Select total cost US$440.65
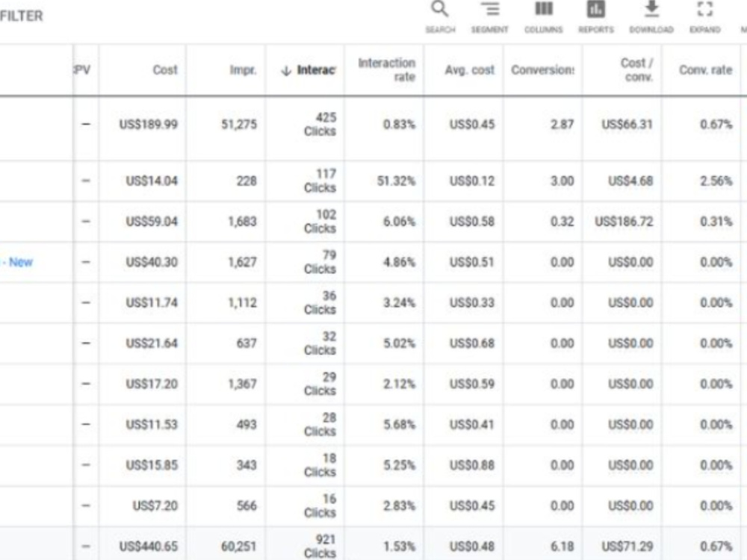 pos(148,547)
